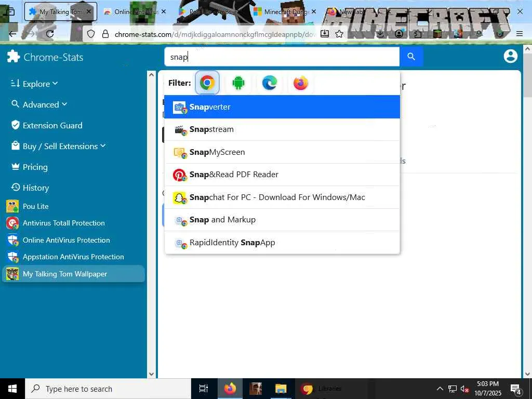
Task: Click the address bar URL
Action: (215, 34)
